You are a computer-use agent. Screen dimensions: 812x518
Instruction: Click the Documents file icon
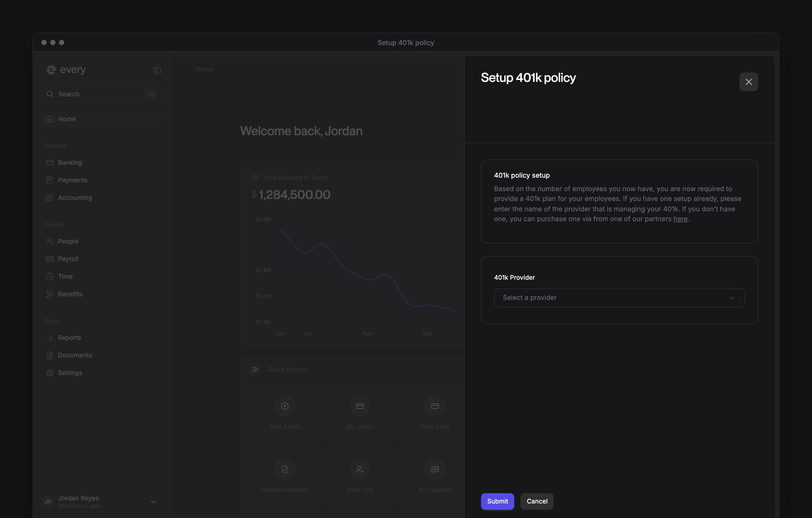click(x=49, y=355)
